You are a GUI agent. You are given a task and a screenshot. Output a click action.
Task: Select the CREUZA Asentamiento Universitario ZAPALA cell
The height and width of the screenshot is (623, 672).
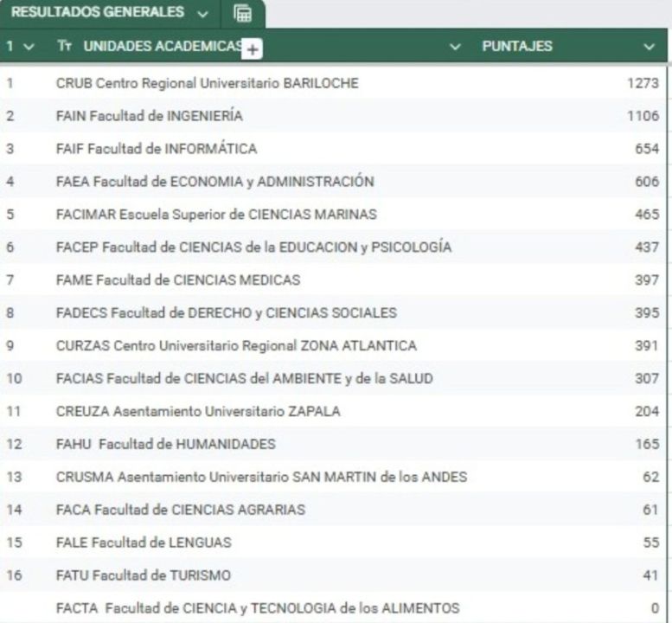198,412
